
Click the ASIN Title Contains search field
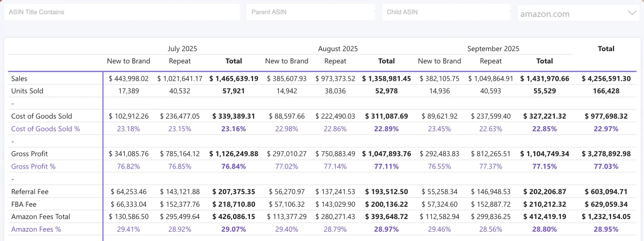point(122,12)
